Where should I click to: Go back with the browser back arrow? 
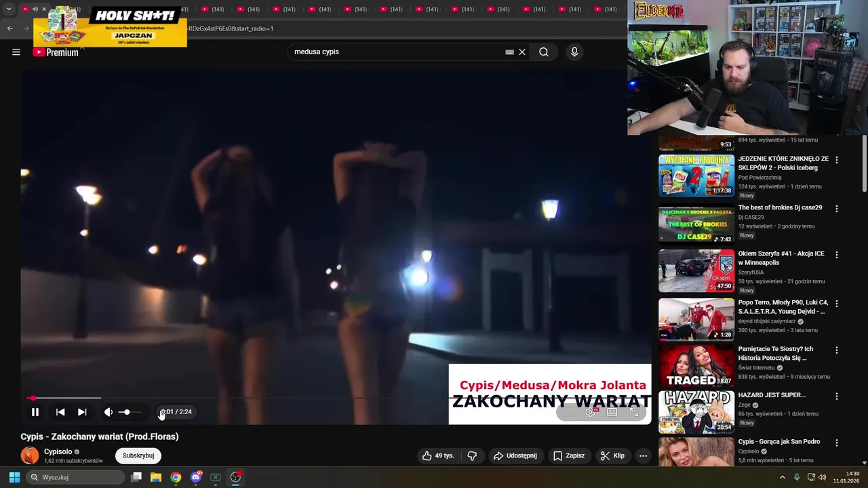click(9, 28)
